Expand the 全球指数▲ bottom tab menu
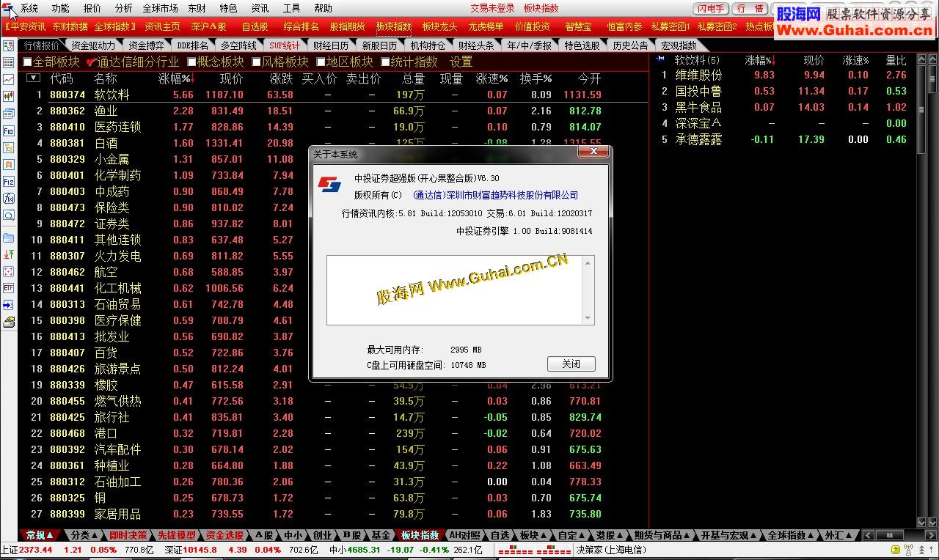 (791, 535)
